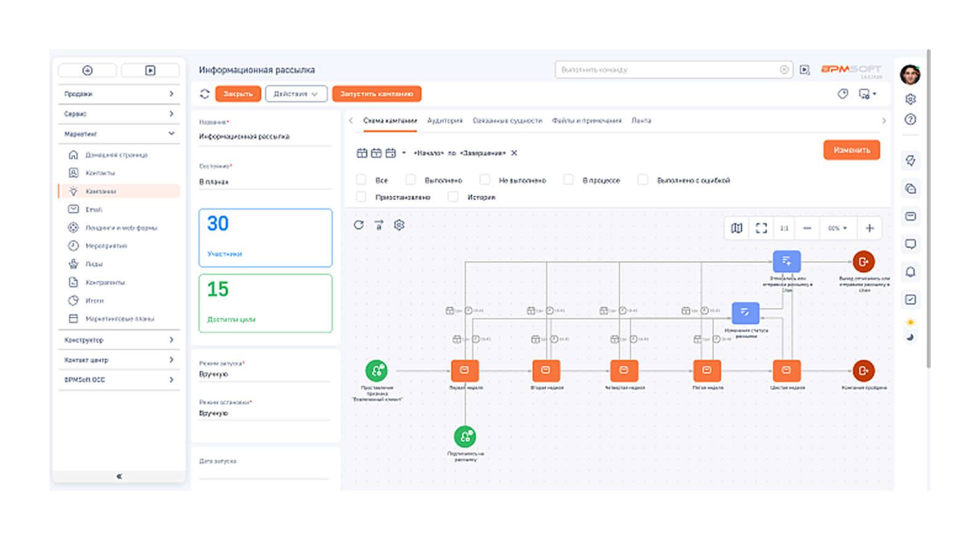Open the chat bubble panel icon
Viewport: 980px width, 540px height.
pyautogui.click(x=910, y=244)
